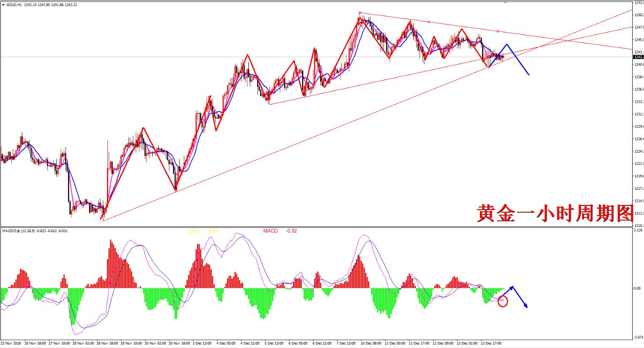Click the 28 Nov 02:00 time label
The image size is (644, 348).
point(83,343)
